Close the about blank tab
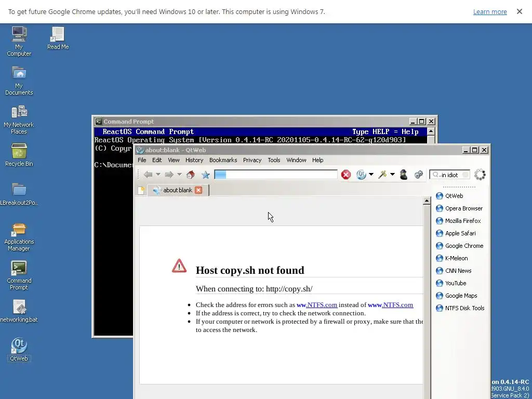The width and height of the screenshot is (532, 399). tap(198, 190)
